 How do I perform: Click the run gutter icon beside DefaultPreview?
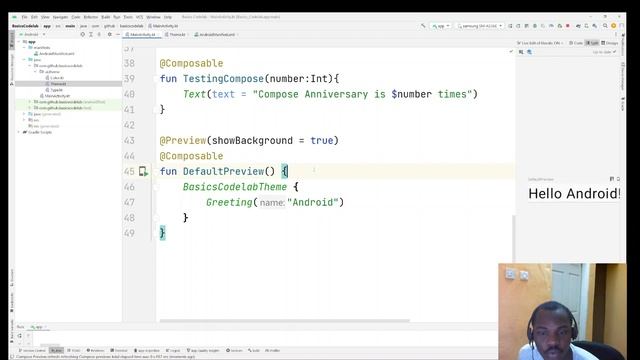point(143,171)
